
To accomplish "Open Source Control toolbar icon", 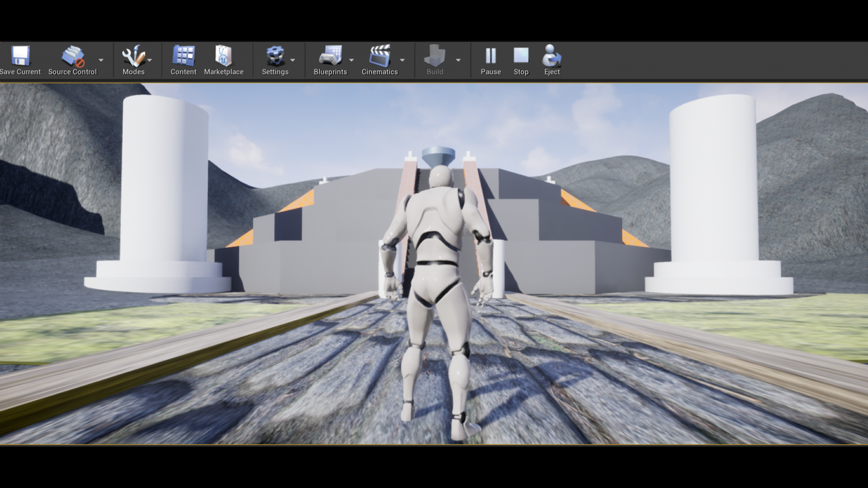I will point(73,56).
